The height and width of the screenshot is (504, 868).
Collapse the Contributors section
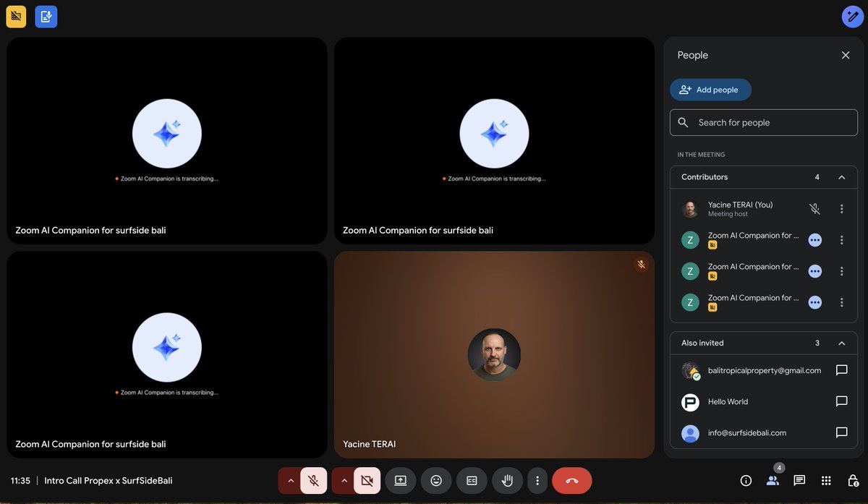point(842,177)
